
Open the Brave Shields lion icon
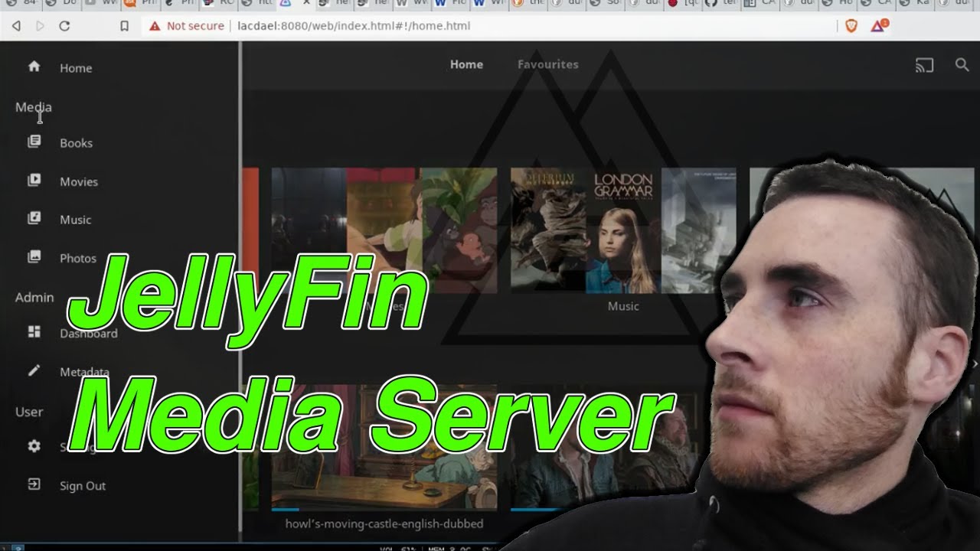[851, 26]
